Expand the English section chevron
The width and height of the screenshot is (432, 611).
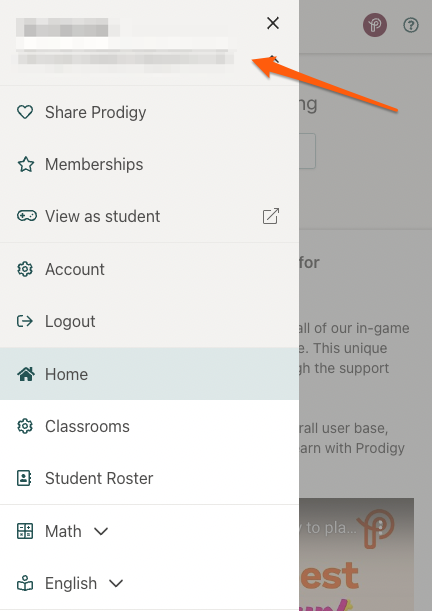(116, 583)
